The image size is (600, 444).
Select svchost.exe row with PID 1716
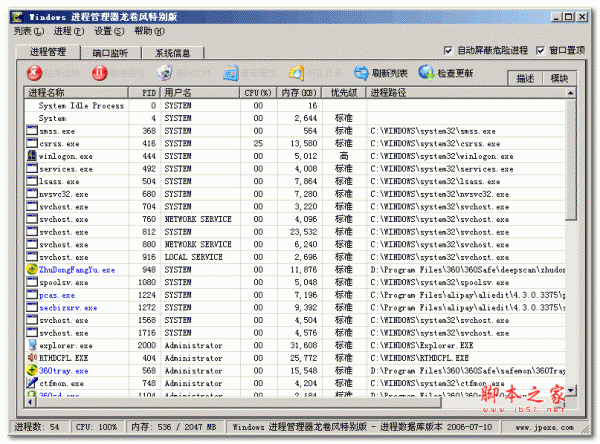pyautogui.click(x=295, y=333)
